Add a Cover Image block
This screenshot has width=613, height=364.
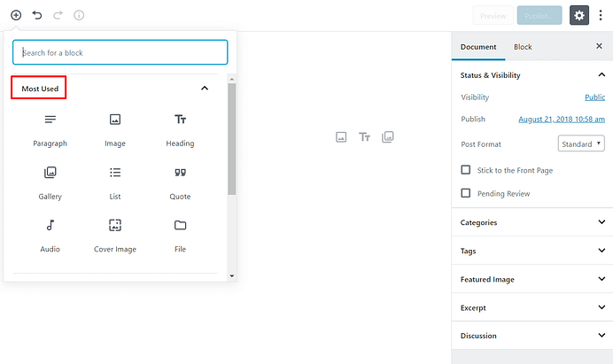point(115,236)
